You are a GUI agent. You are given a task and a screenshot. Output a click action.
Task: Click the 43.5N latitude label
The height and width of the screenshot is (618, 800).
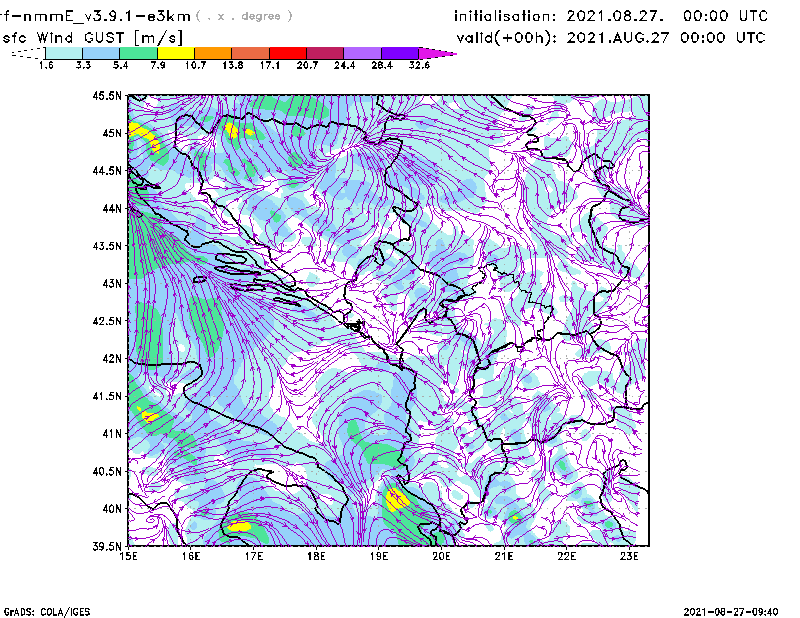coord(107,246)
